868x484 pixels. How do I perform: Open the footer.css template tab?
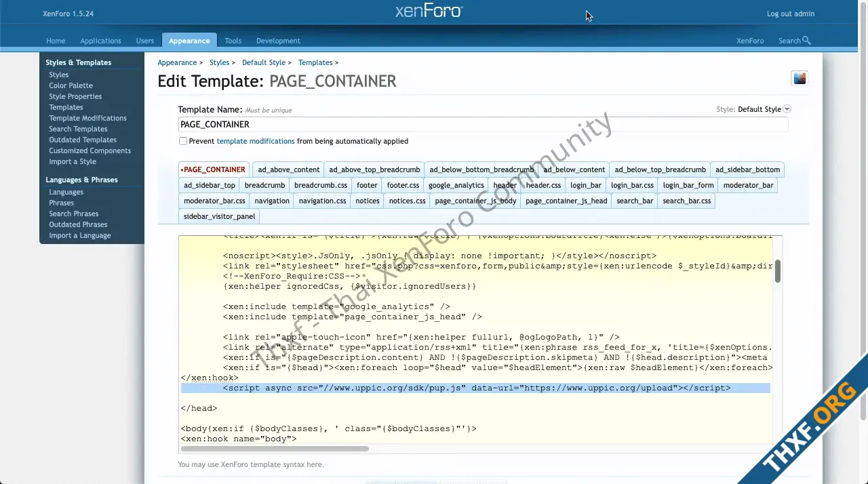coord(403,185)
